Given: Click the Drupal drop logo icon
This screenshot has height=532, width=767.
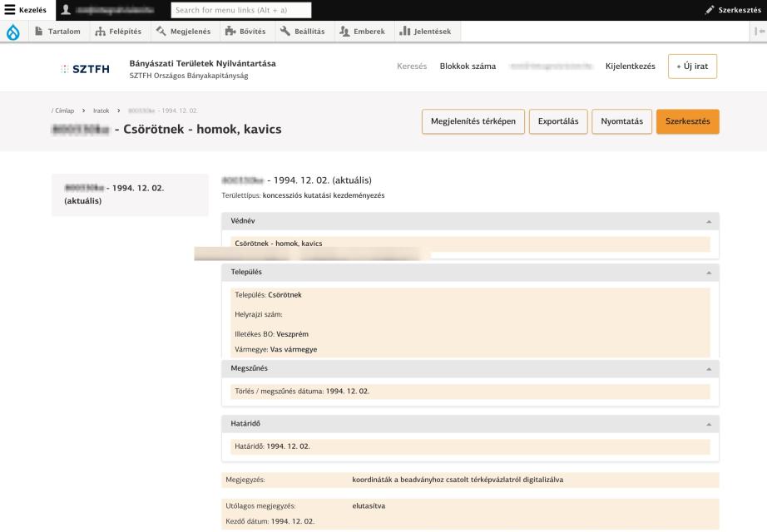Looking at the screenshot, I should coord(12,32).
